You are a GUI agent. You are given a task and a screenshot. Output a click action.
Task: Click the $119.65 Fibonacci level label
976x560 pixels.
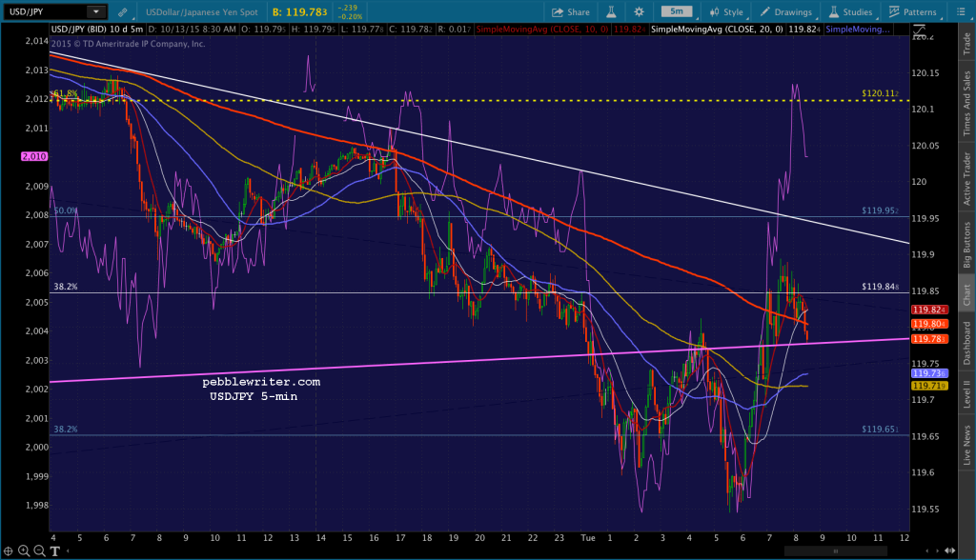pos(880,429)
